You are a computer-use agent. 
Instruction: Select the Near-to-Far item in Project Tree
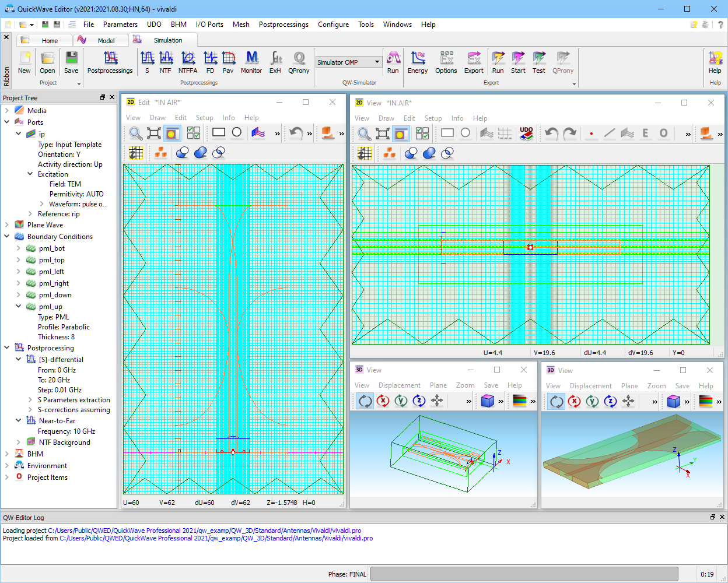point(57,420)
